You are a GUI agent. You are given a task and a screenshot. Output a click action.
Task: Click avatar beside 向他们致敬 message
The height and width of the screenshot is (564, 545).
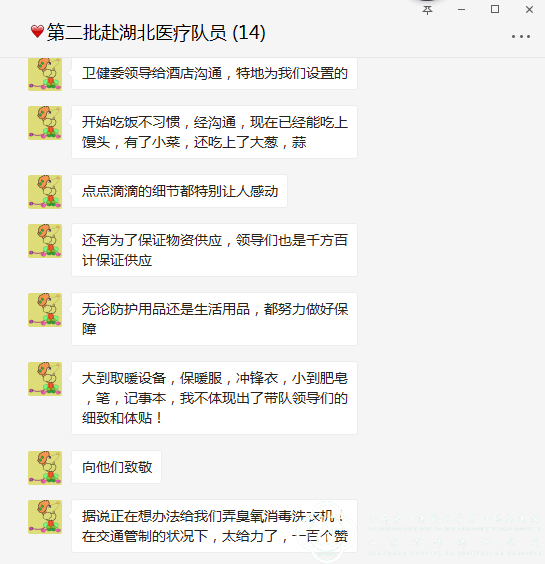pyautogui.click(x=45, y=468)
